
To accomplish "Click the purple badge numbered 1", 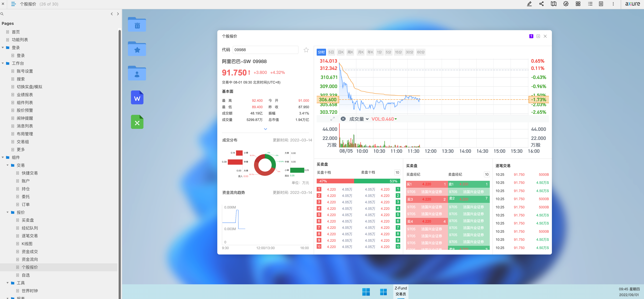I will pyautogui.click(x=531, y=36).
